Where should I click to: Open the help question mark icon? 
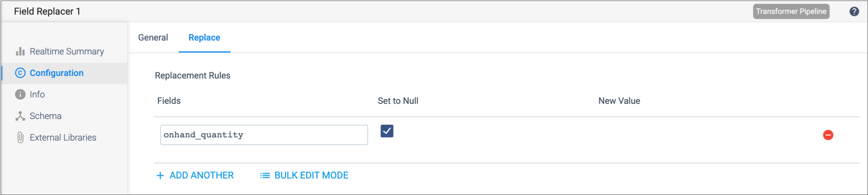(x=854, y=12)
